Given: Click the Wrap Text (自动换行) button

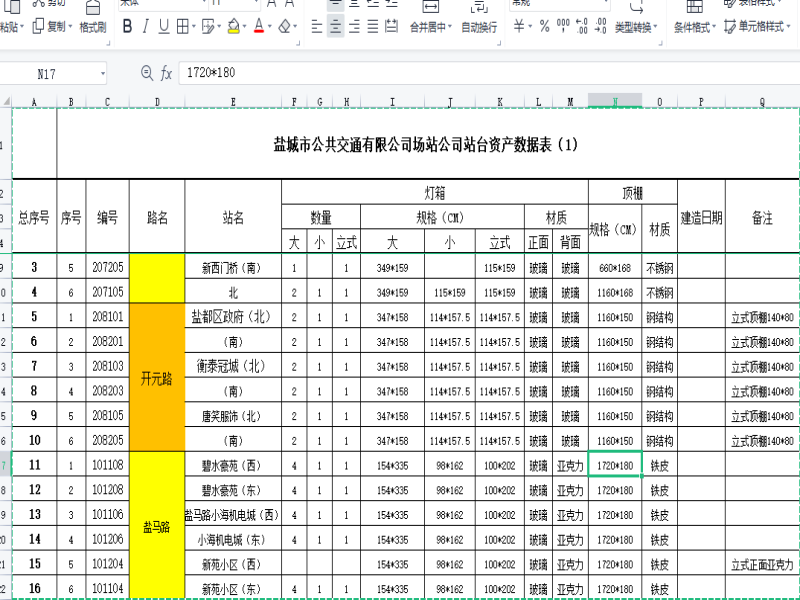Looking at the screenshot, I should 479,27.
